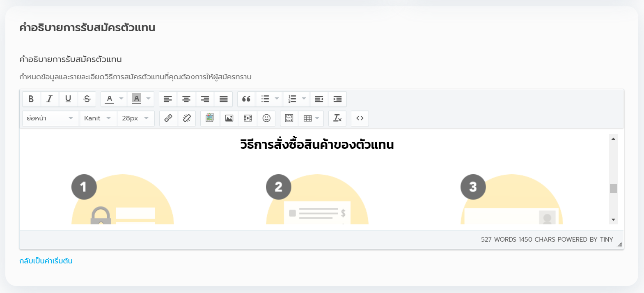Insert a blockquote

tap(246, 99)
